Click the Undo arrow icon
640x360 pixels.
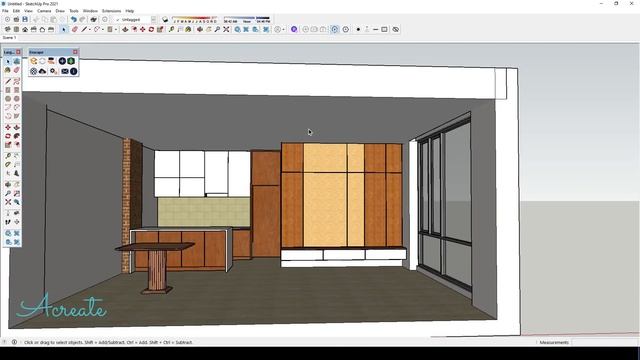tap(73, 20)
